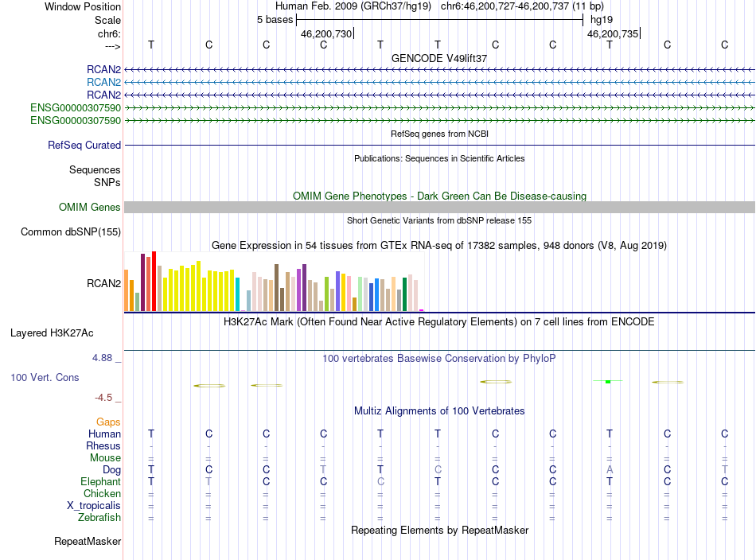
Task: Click position marker 46,200,735
Action: tap(612, 33)
